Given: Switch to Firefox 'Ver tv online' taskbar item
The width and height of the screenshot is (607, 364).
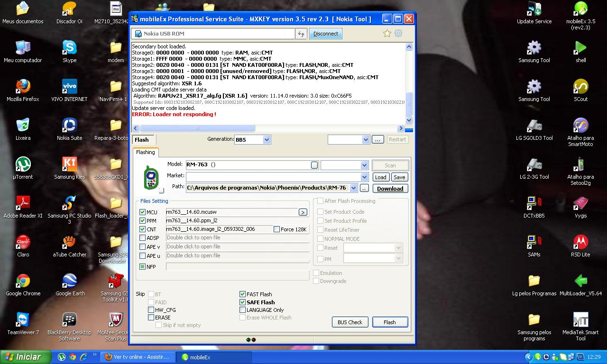Looking at the screenshot, I should (x=138, y=357).
